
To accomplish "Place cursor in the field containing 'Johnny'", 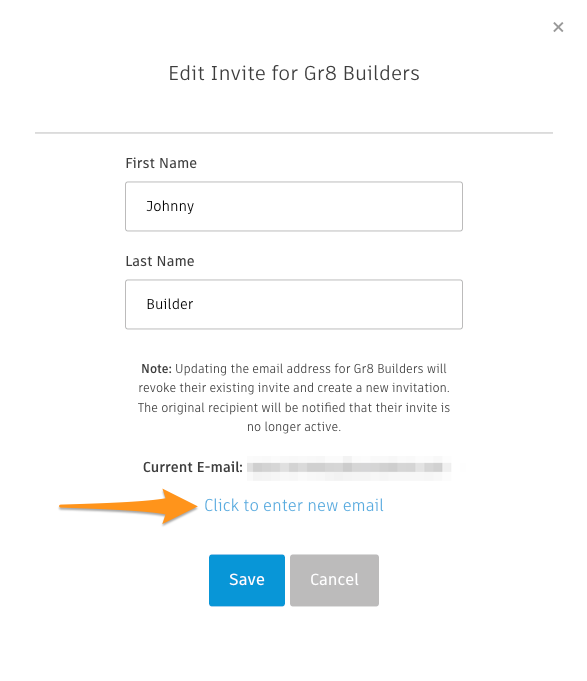I will [x=294, y=206].
